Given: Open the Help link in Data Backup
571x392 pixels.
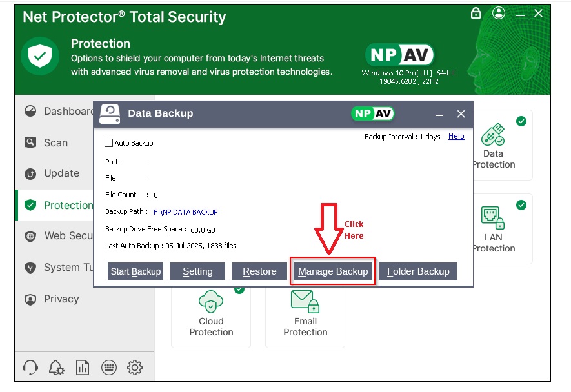Looking at the screenshot, I should [x=456, y=137].
